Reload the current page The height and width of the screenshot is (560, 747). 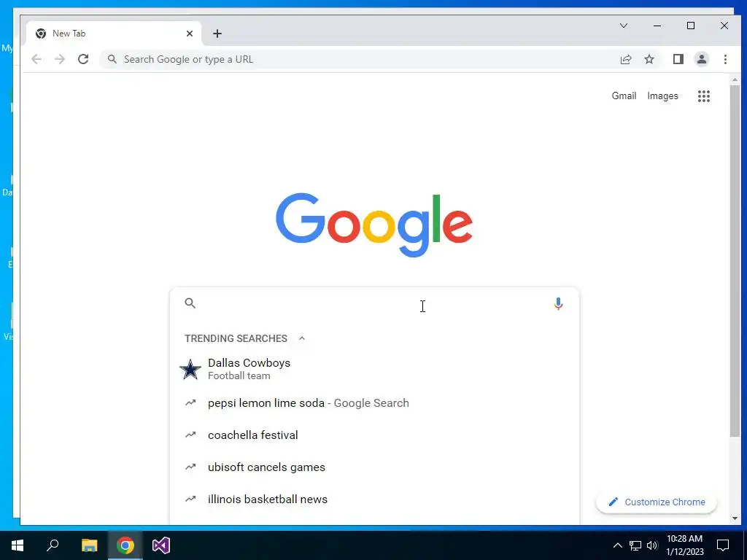83,59
